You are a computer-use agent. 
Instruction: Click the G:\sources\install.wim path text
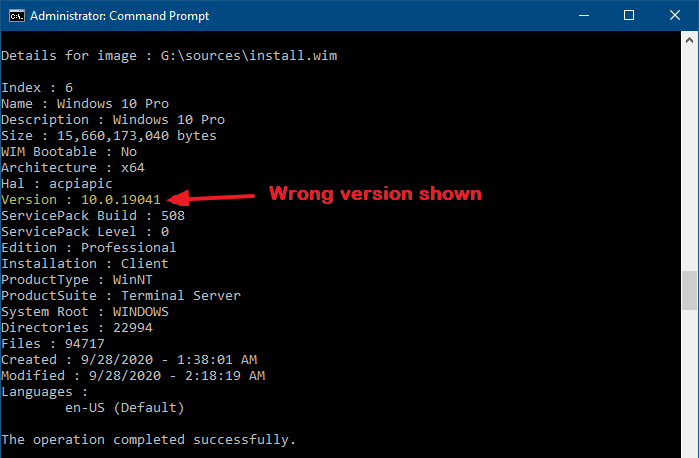tap(249, 56)
